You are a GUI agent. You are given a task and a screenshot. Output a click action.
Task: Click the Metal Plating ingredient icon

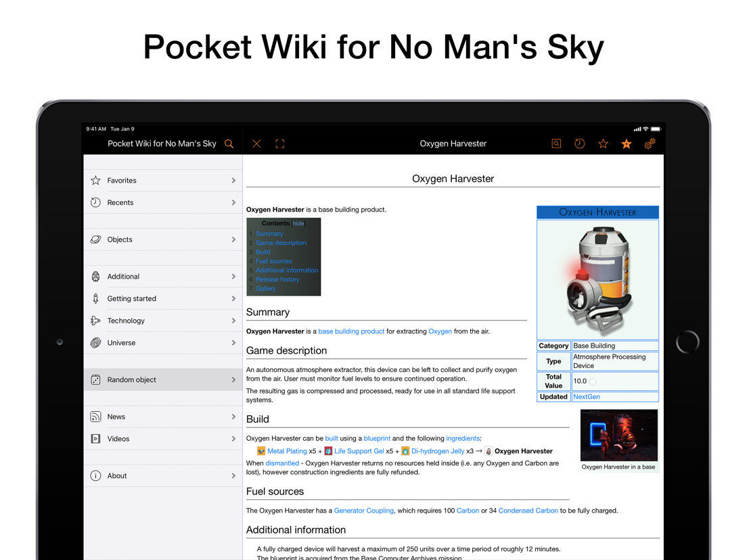[x=261, y=451]
